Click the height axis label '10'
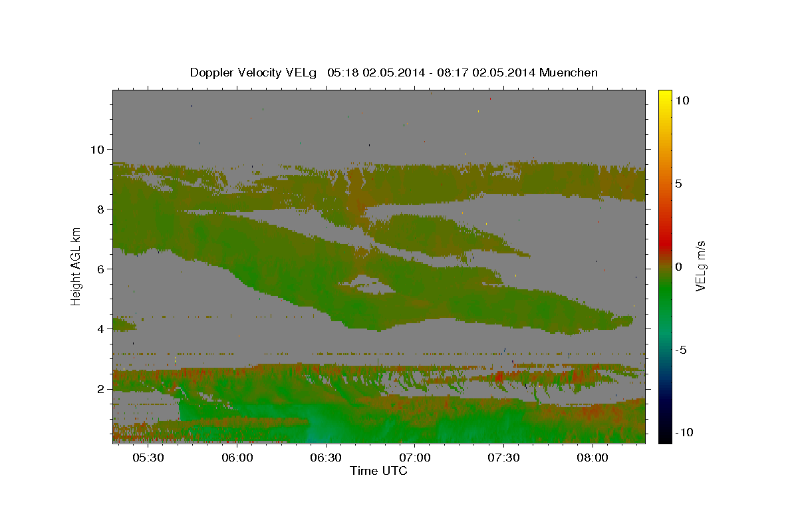 (x=98, y=149)
